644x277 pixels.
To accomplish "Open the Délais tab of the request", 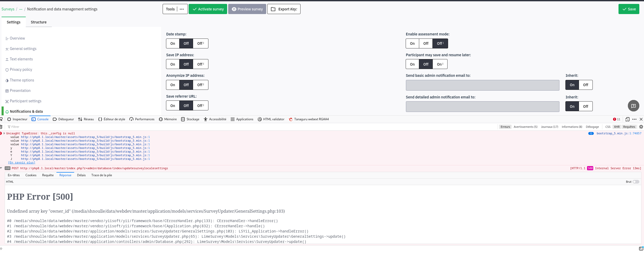I will coord(81,175).
